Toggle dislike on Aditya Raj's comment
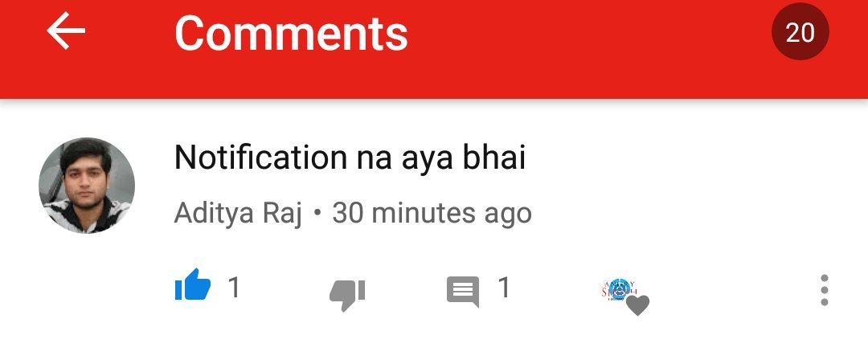This screenshot has height=364, width=868. click(x=347, y=296)
